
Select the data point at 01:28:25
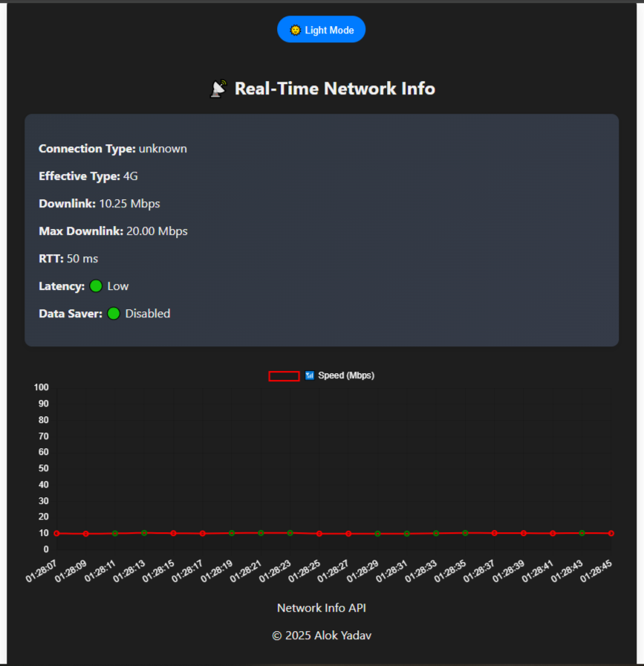click(319, 534)
